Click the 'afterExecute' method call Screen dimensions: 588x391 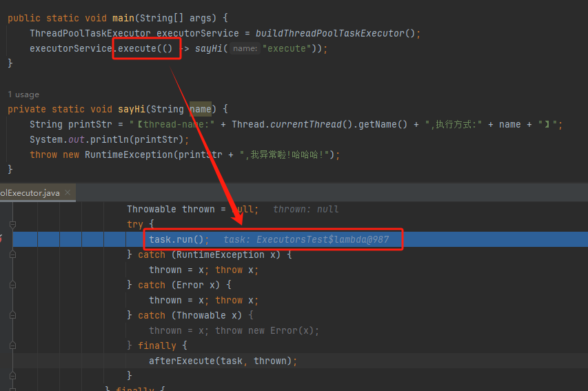(x=182, y=361)
